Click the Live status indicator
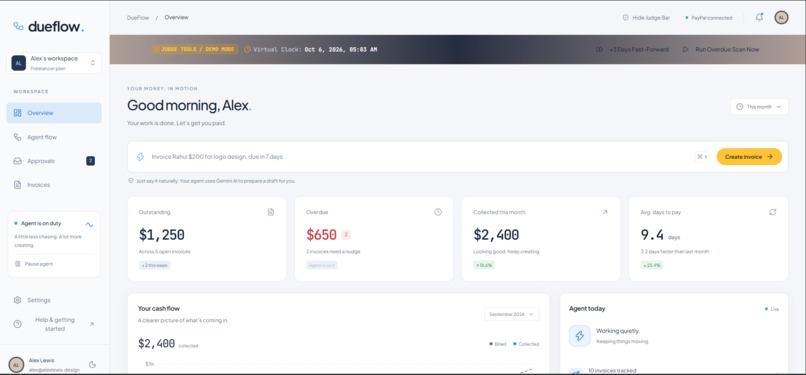Viewport: 806px width, 375px height. (x=772, y=309)
